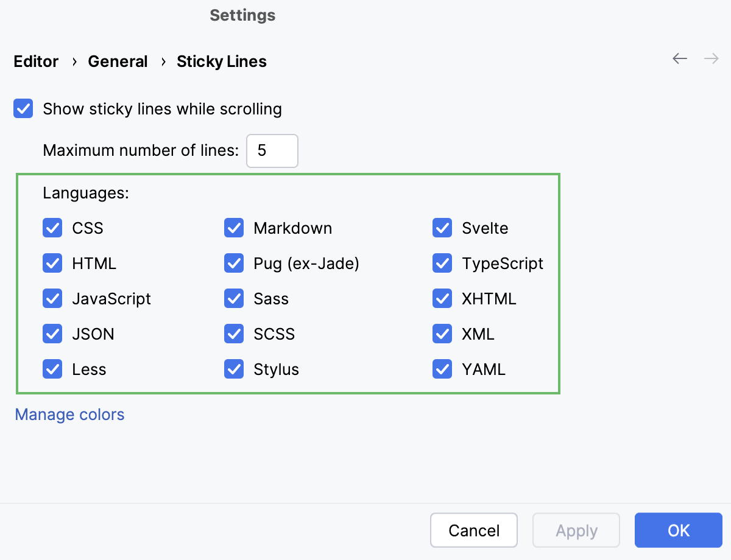Open the Manage colors link
The width and height of the screenshot is (731, 560).
tap(69, 415)
